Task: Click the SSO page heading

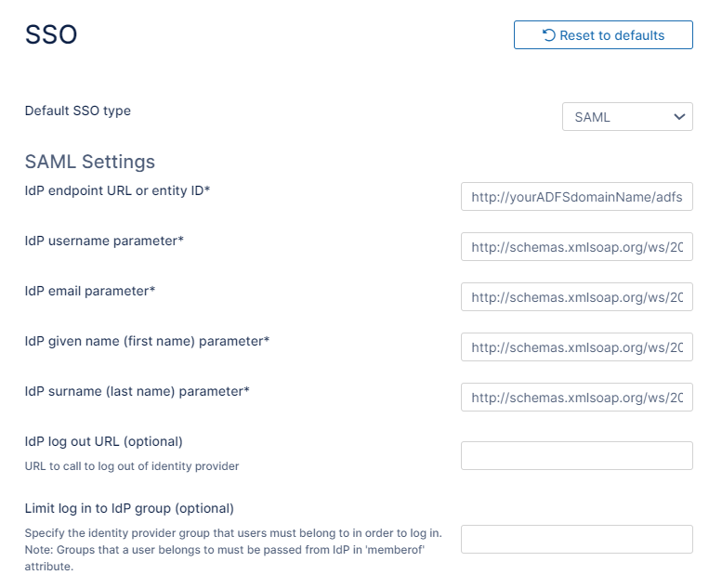Action: click(x=50, y=35)
